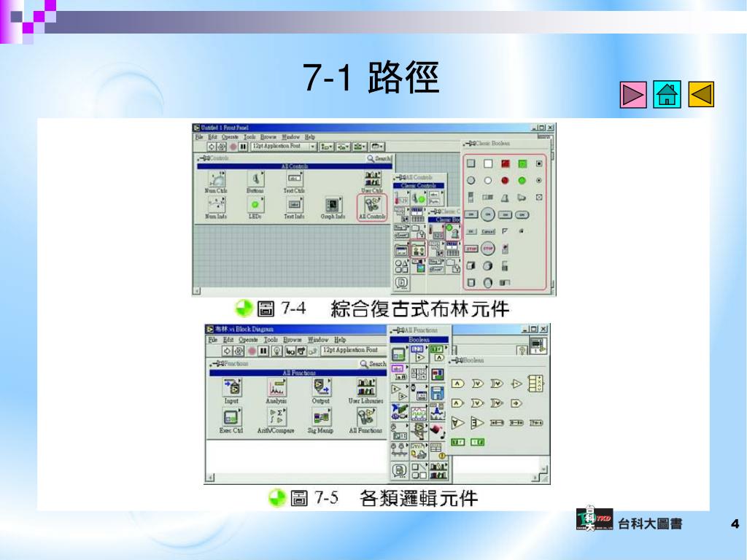The width and height of the screenshot is (747, 560).
Task: Click Abort Execution in Front Panel toolbar
Action: [233, 147]
